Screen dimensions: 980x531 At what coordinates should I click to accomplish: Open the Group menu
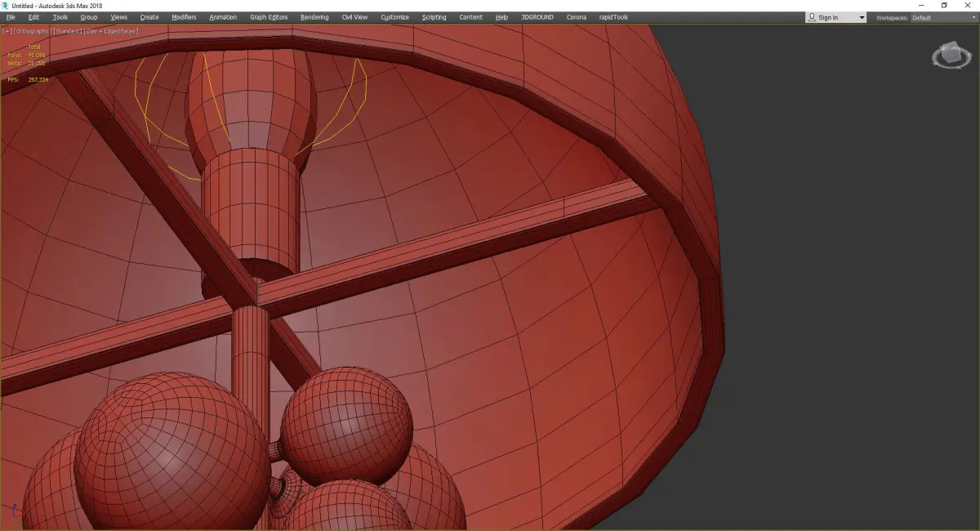point(88,17)
